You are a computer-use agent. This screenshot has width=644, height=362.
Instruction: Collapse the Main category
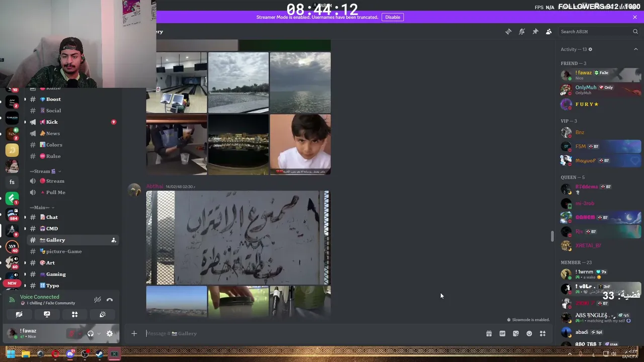coord(42,207)
